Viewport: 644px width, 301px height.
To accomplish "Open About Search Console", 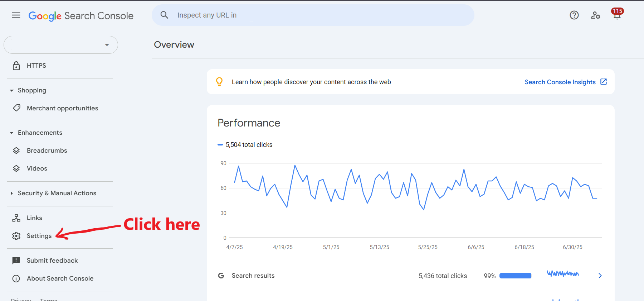I will 60,278.
